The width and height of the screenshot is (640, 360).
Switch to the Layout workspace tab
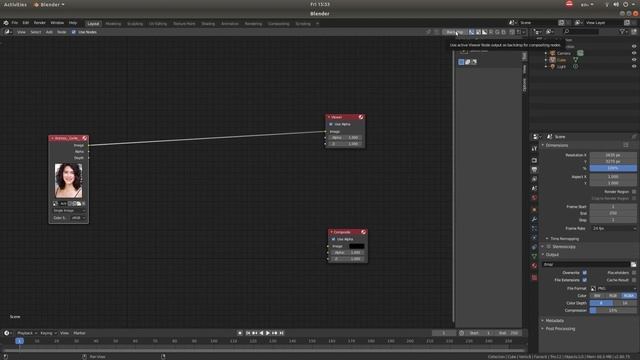pyautogui.click(x=93, y=24)
